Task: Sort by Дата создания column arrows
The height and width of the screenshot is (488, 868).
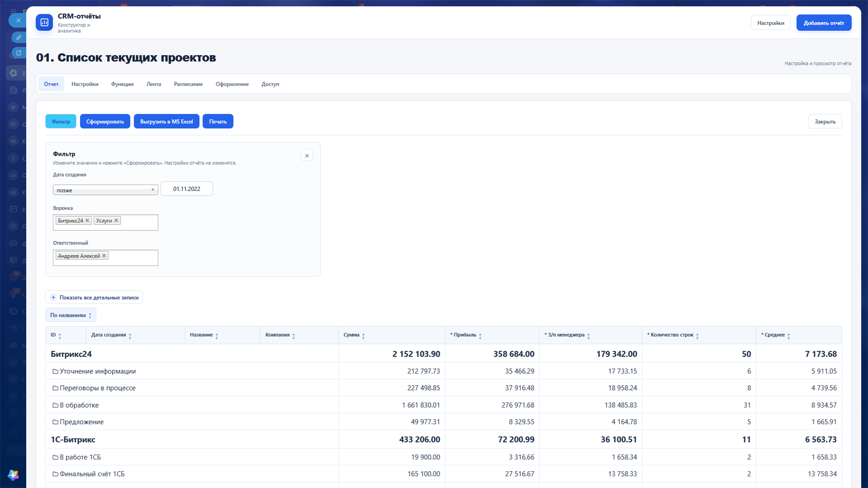Action: (x=130, y=336)
